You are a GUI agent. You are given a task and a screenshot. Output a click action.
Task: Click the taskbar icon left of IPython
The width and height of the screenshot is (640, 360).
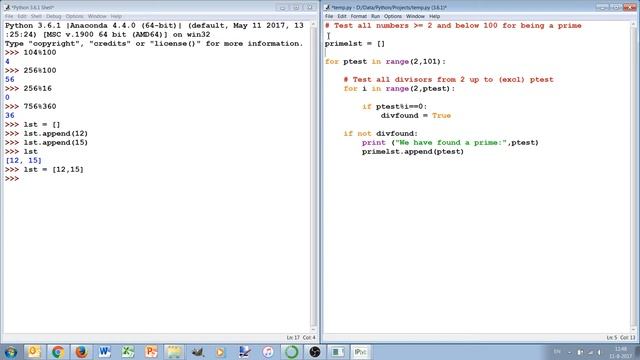pos(338,352)
